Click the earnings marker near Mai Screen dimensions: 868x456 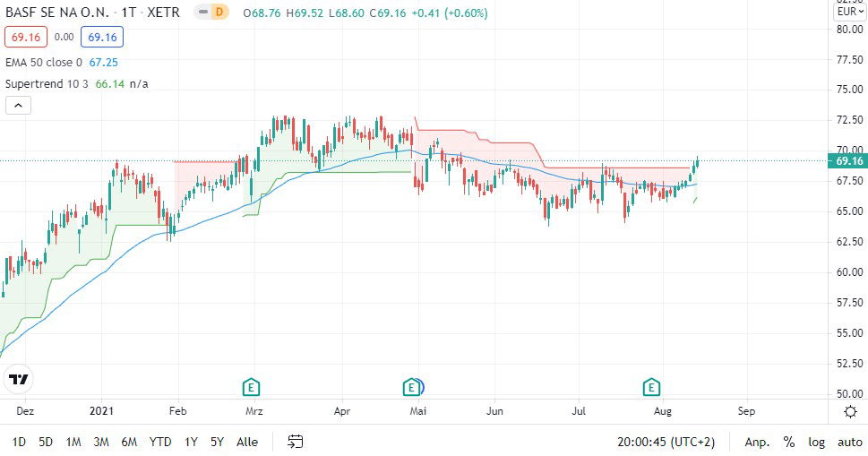pyautogui.click(x=411, y=387)
